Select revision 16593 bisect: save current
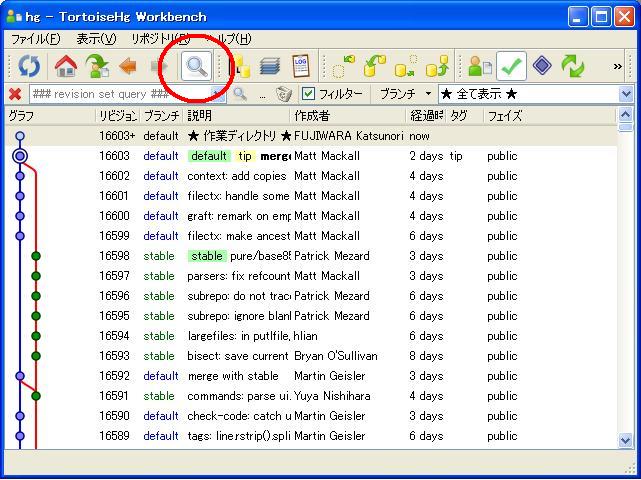The image size is (641, 480). click(311, 356)
